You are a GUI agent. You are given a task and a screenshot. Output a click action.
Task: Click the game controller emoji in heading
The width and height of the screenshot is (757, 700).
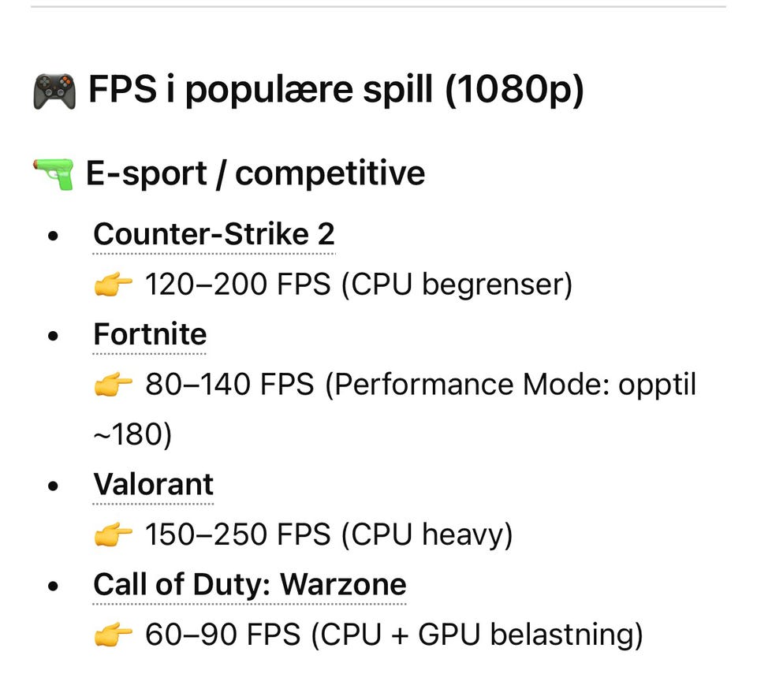[54, 91]
